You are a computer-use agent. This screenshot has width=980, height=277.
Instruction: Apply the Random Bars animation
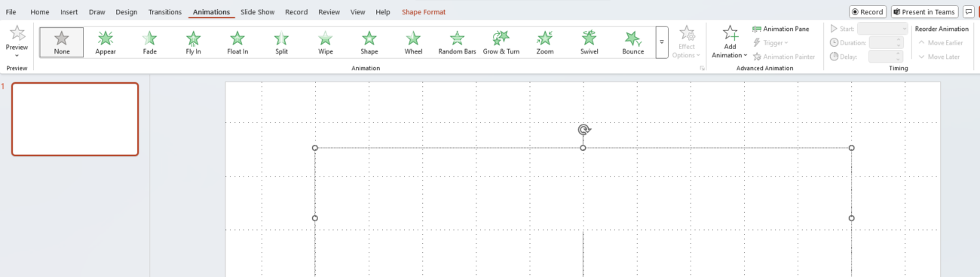pos(457,43)
